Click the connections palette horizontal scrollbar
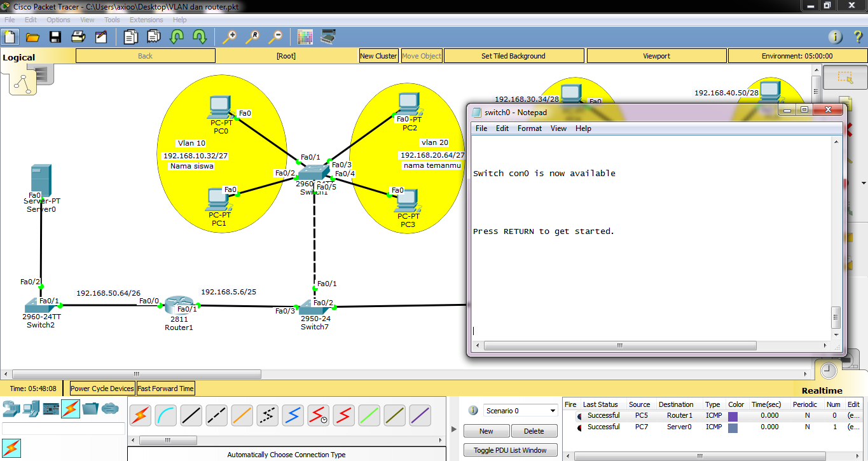 pyautogui.click(x=167, y=439)
